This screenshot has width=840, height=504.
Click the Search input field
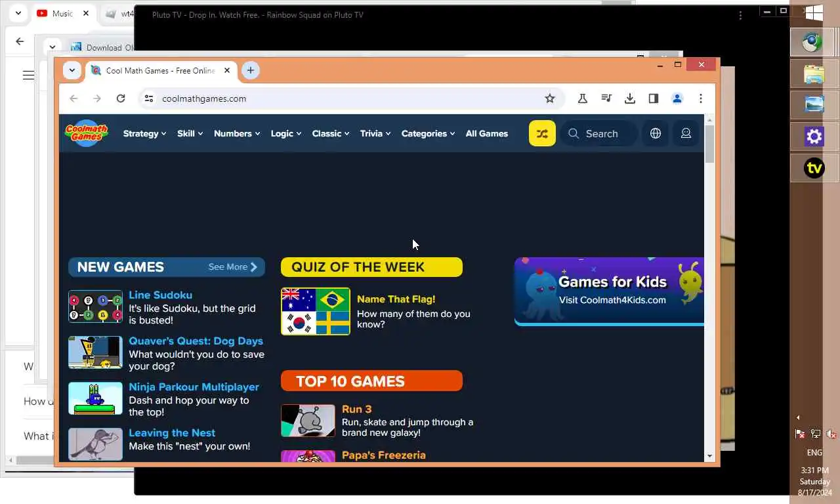coord(599,133)
